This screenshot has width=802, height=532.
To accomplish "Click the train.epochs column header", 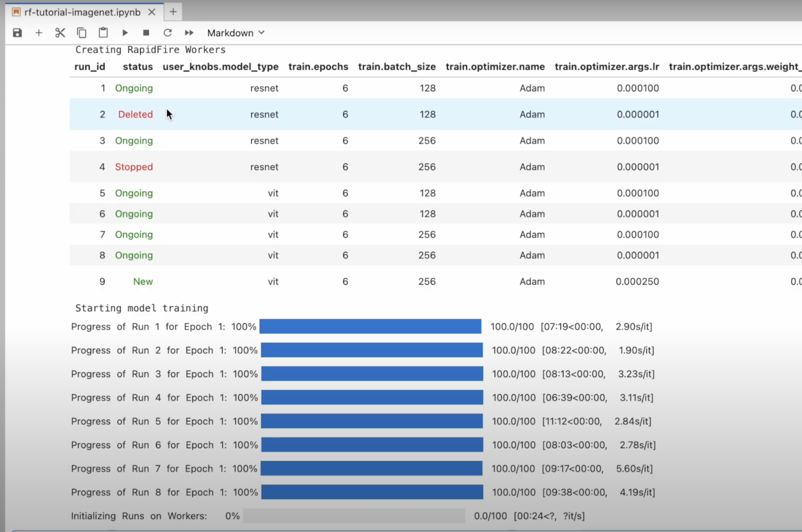I will (318, 66).
